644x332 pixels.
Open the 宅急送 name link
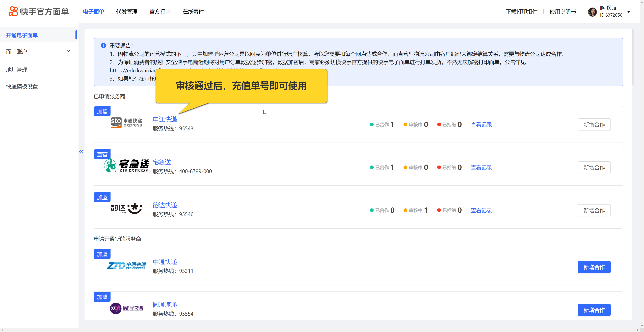point(162,162)
